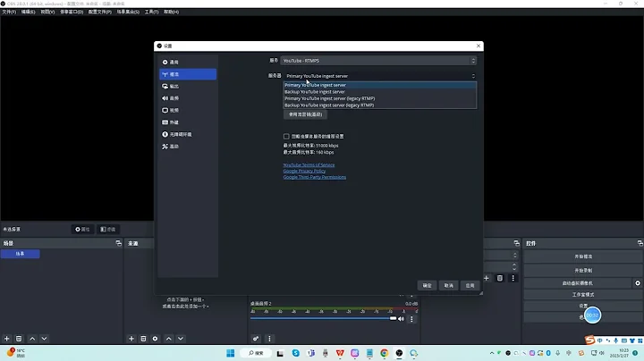
Task: Open Windows Start menu on taskbar
Action: (x=231, y=353)
